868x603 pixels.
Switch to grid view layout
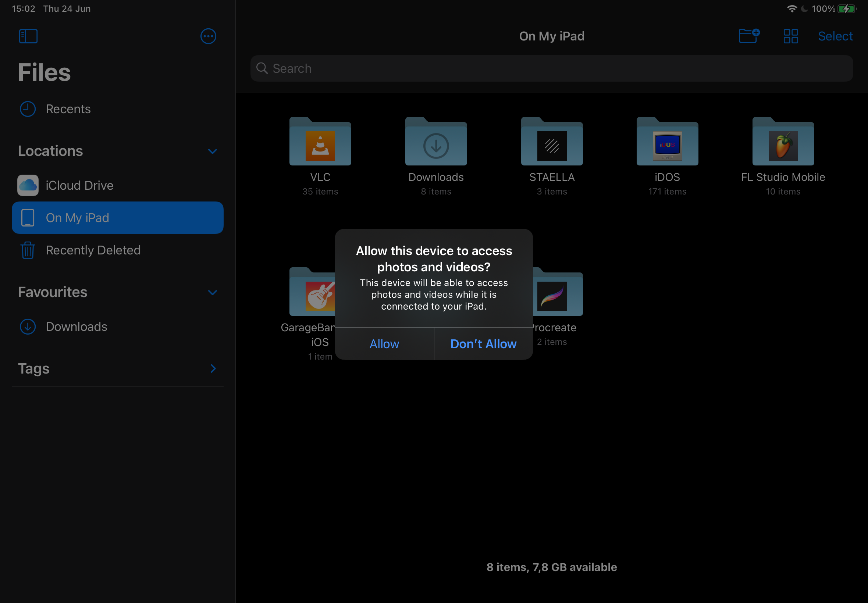pyautogui.click(x=790, y=36)
